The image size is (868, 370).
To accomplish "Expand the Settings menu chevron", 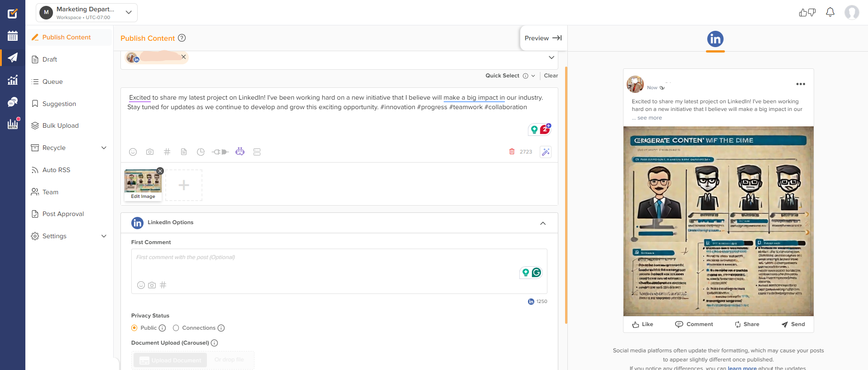I will click(104, 236).
